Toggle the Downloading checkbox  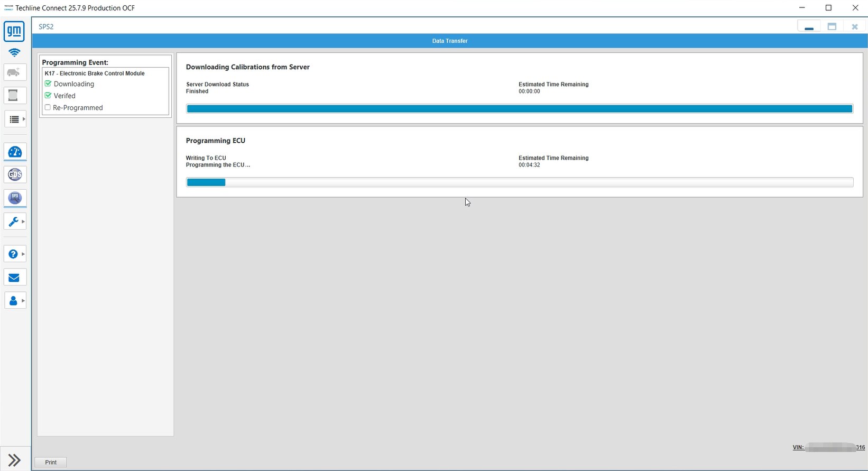tap(48, 84)
